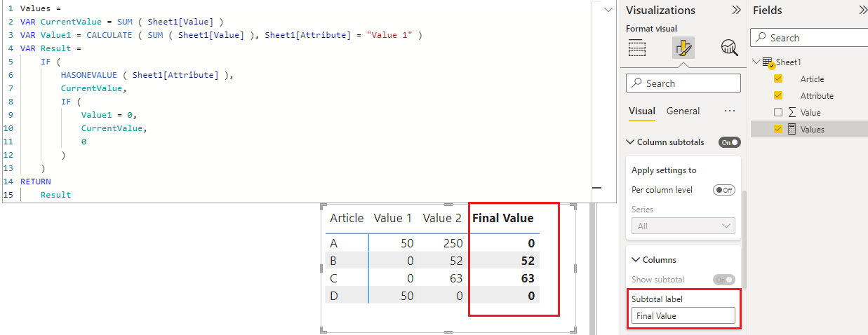
Task: Collapse the Sheet1 table tree
Action: [x=756, y=62]
